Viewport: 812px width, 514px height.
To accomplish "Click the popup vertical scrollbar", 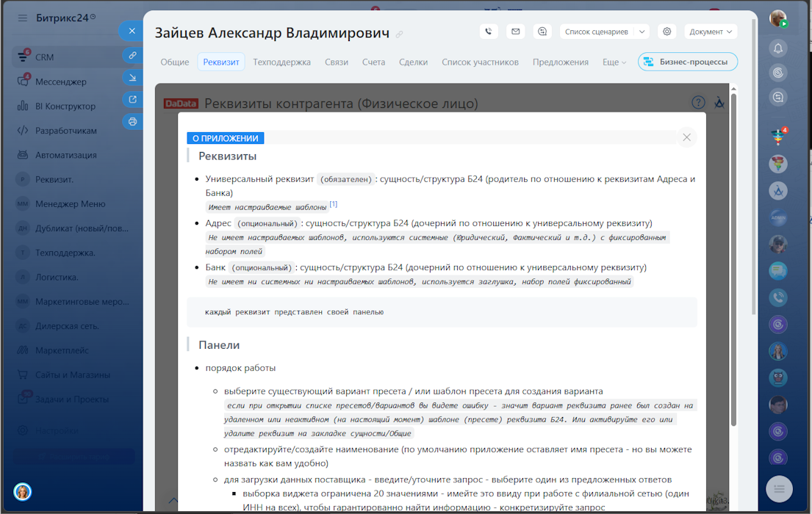I will [x=733, y=258].
